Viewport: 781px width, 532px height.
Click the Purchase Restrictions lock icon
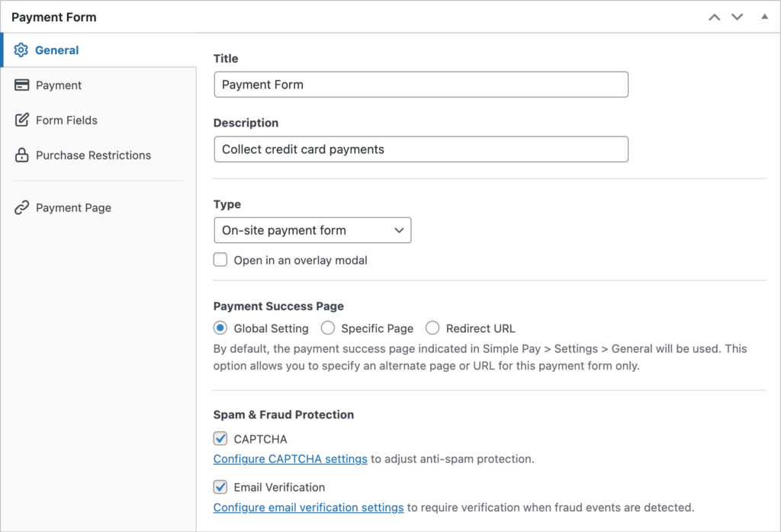[x=22, y=155]
